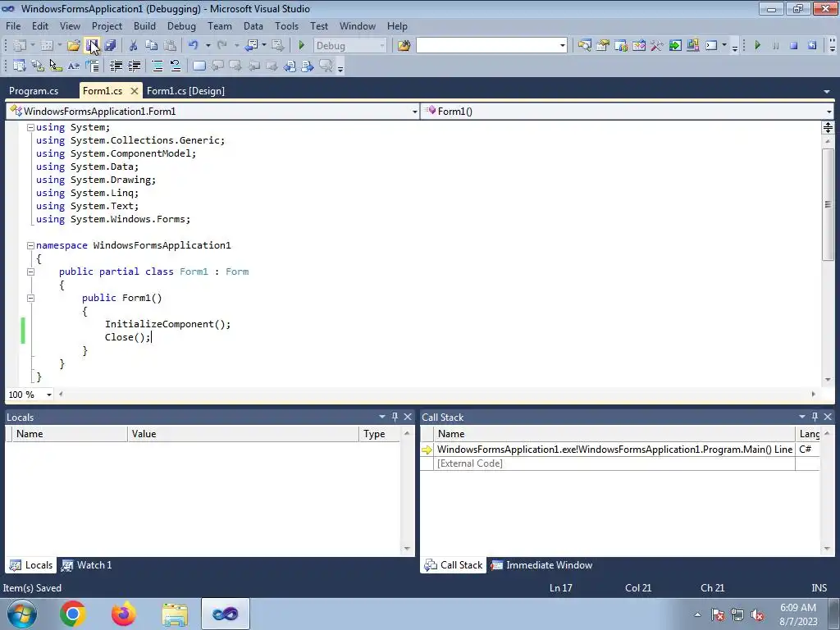Close the Call Stack panel
This screenshot has width=840, height=630.
point(828,417)
